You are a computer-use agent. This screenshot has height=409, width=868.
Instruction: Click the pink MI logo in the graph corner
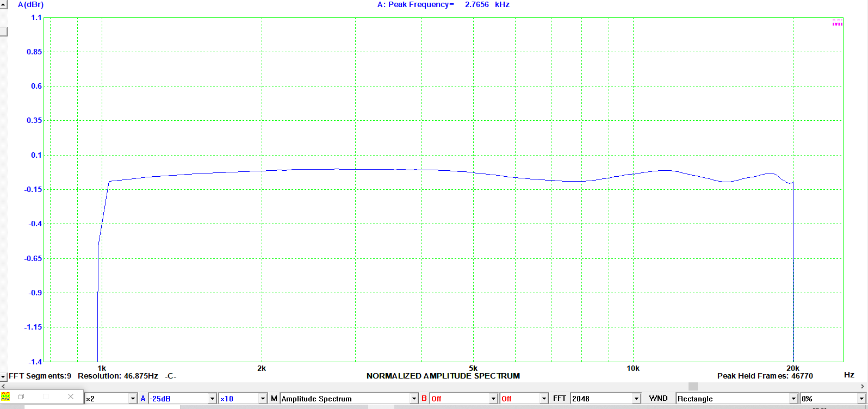point(837,23)
